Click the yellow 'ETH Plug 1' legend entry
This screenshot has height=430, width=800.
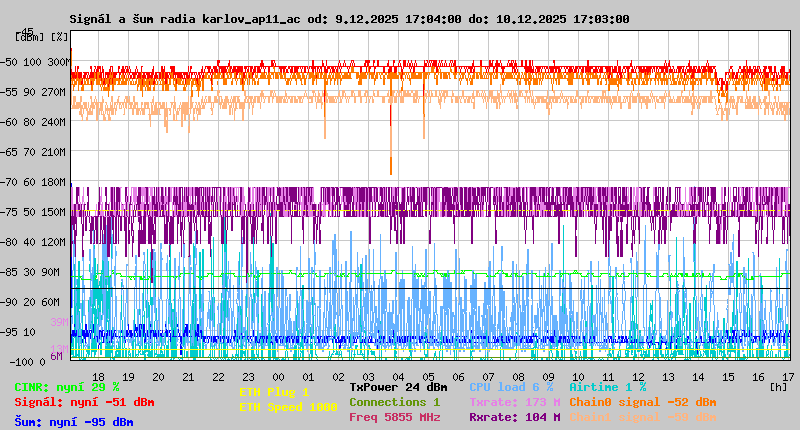(275, 392)
